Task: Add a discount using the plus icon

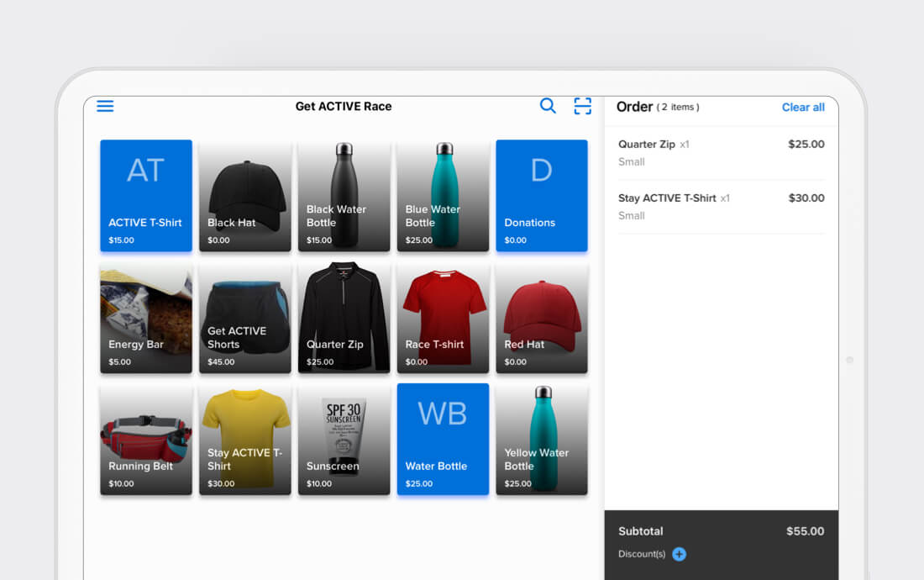Action: 679,554
